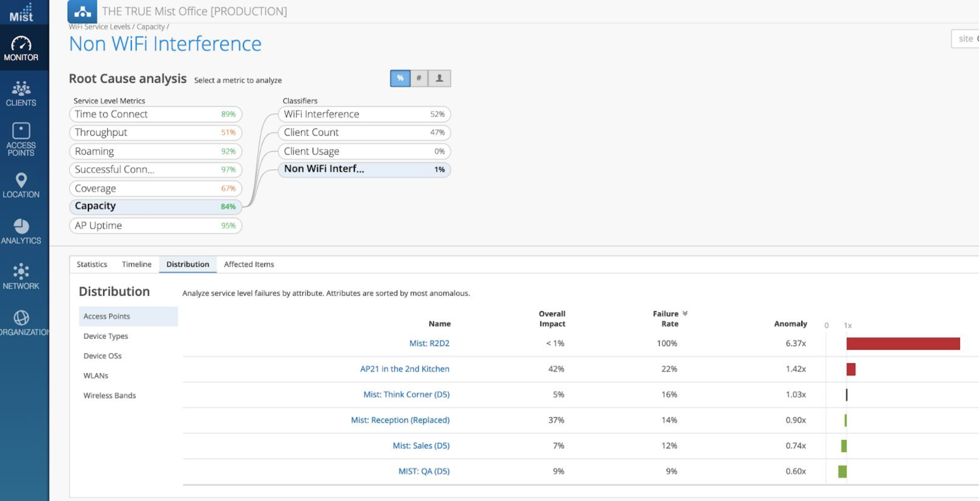Open the Affected Items tab
The image size is (980, 501).
[x=249, y=264]
